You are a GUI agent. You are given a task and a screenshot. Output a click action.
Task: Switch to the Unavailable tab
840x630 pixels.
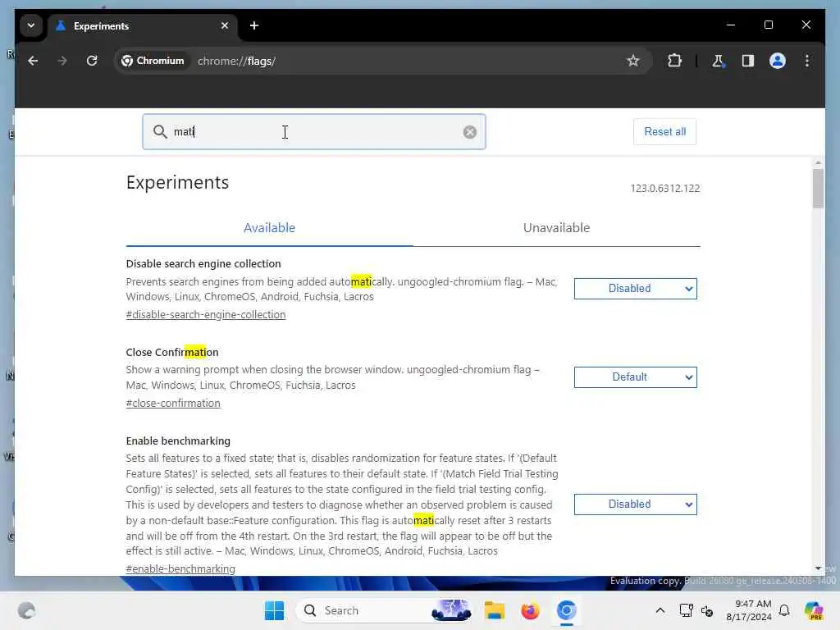[x=557, y=228]
